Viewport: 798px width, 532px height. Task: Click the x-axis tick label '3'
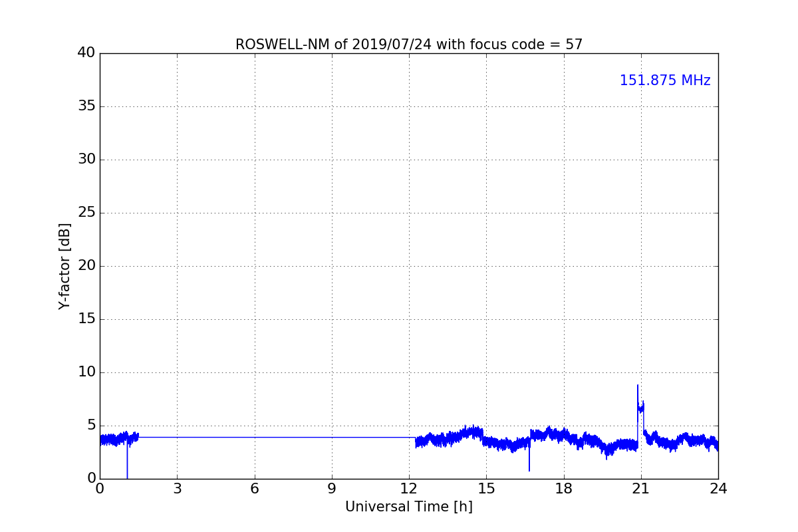[177, 489]
